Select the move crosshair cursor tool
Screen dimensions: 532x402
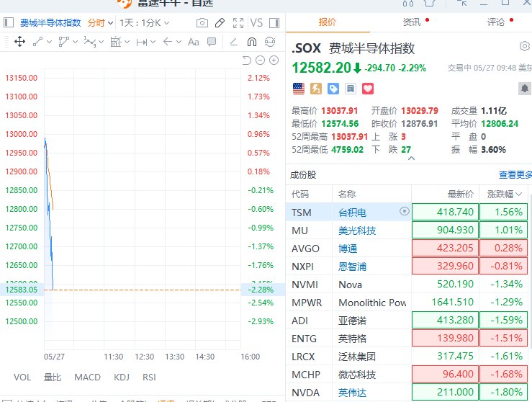point(19,42)
